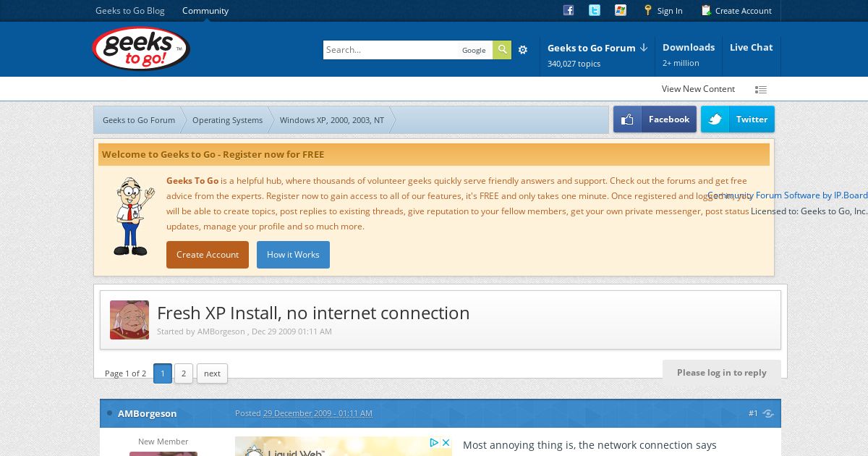Open the Community tab
This screenshot has width=868, height=456.
[x=205, y=11]
